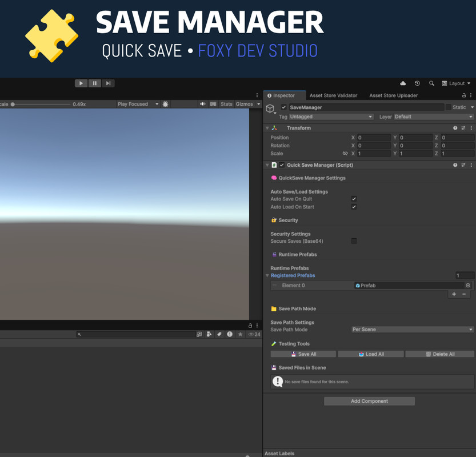This screenshot has width=476, height=457.
Task: Open Unity Cloud services icon
Action: (403, 83)
